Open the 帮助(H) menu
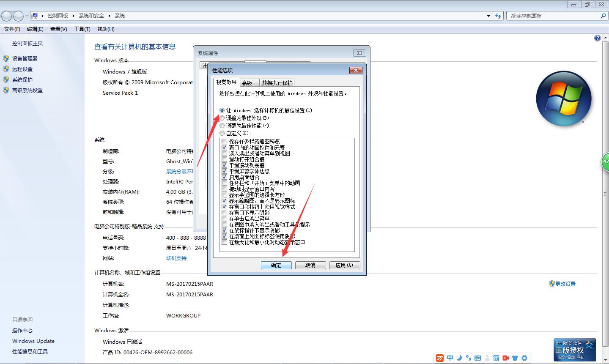The height and width of the screenshot is (364, 609). tap(106, 29)
